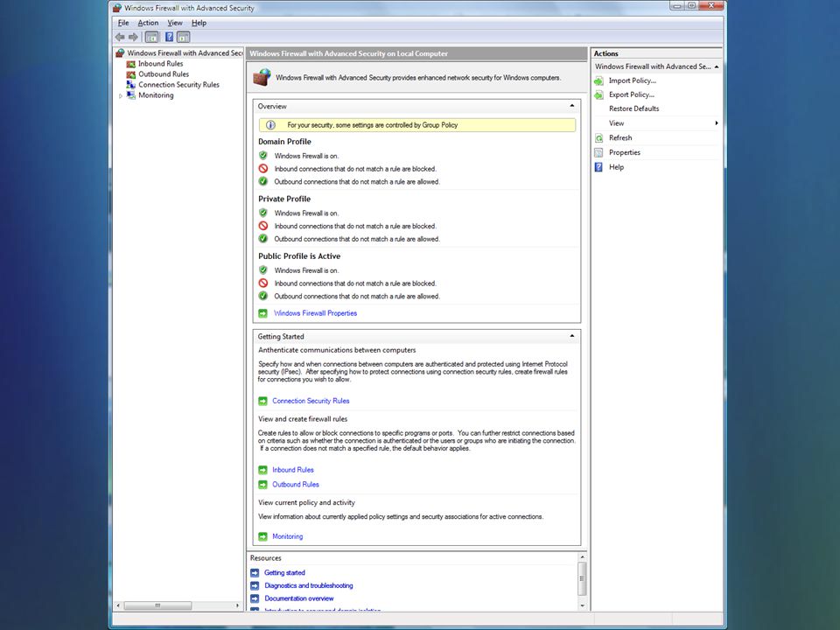Click the tree pane horizontal scrollbar left arrow
840x630 pixels.
click(118, 605)
